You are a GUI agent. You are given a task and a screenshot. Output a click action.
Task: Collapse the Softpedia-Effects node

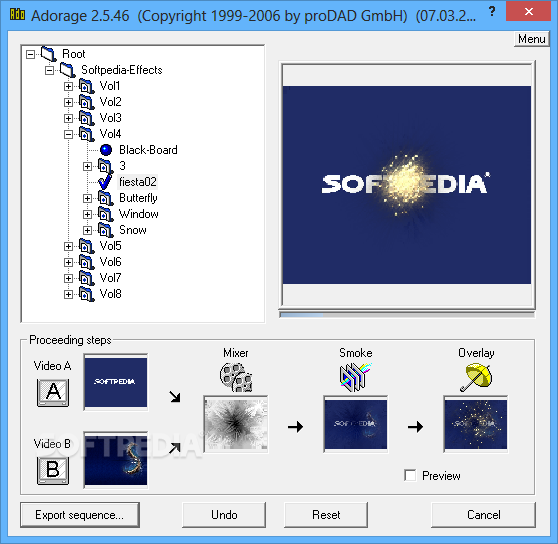49,70
